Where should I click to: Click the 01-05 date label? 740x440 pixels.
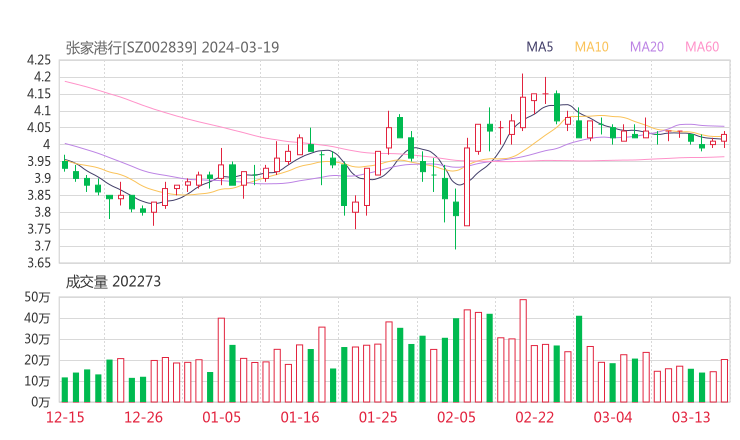click(x=221, y=417)
